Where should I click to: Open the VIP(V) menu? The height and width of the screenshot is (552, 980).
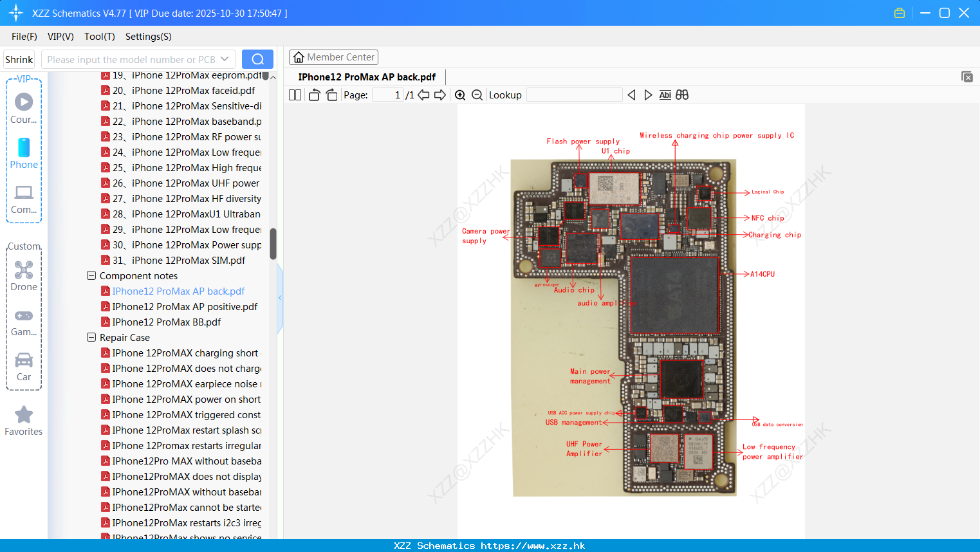pyautogui.click(x=60, y=37)
